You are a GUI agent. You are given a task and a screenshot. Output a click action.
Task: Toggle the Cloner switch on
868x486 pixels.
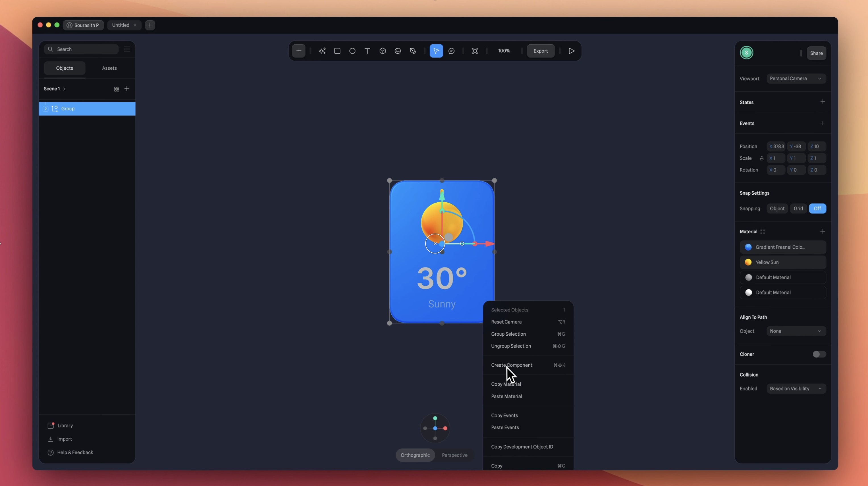(819, 354)
